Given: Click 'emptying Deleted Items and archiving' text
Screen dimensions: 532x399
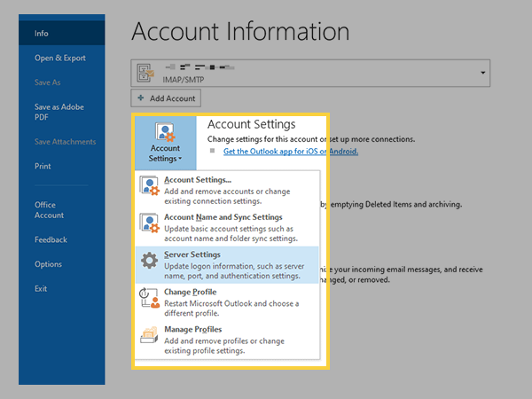Looking at the screenshot, I should point(396,205).
